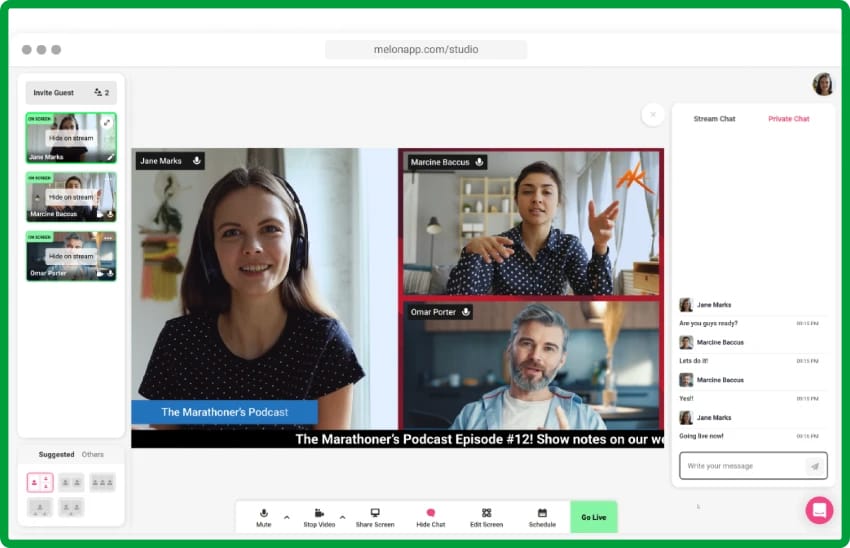Expand camera options arrow beside Stop Video
The image size is (850, 548).
[x=342, y=517]
